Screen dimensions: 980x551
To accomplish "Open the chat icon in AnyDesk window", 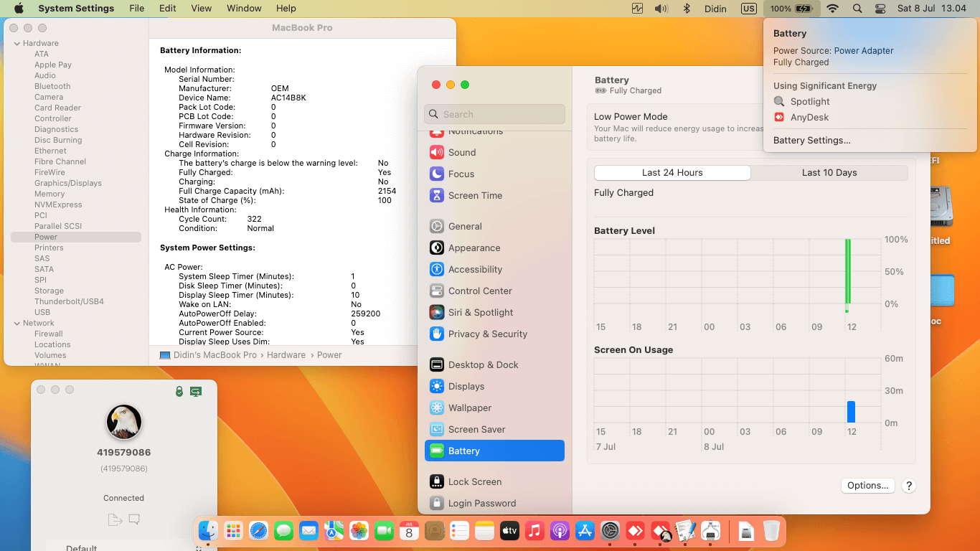I will (x=134, y=519).
